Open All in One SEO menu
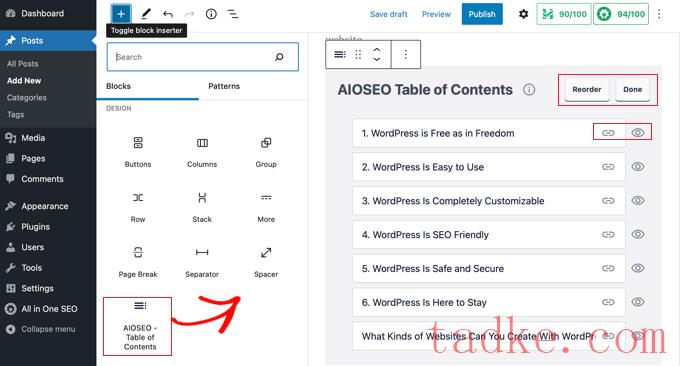The width and height of the screenshot is (680, 366). click(x=48, y=309)
